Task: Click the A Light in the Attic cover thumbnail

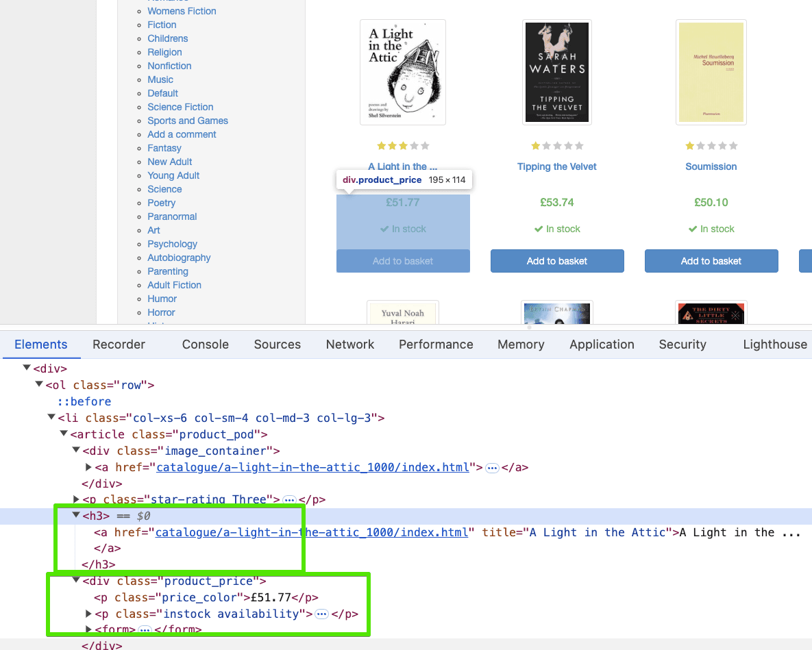Action: coord(402,73)
